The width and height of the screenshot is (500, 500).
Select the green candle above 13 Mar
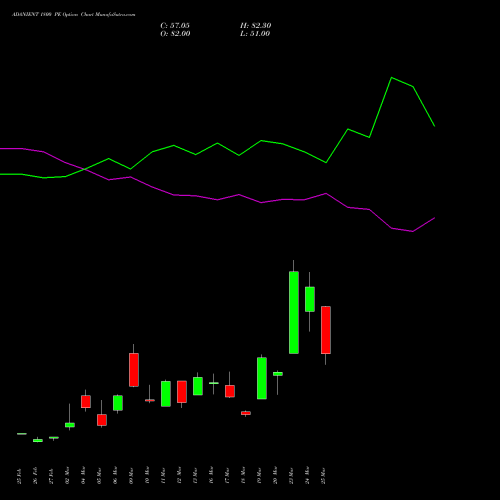(x=198, y=386)
